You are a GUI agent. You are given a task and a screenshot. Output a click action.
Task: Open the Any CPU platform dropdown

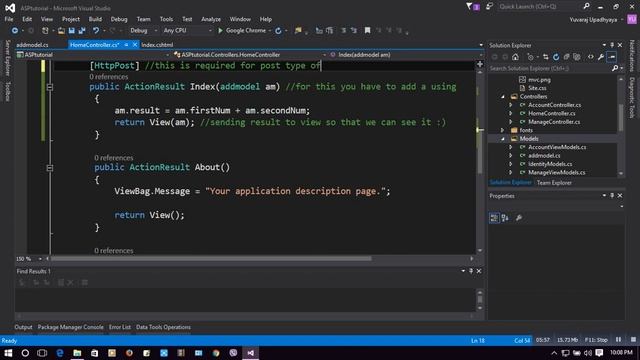tap(187, 31)
